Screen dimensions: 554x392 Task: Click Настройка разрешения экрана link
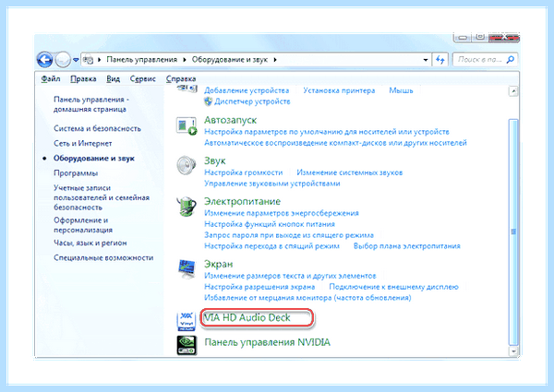tap(259, 287)
